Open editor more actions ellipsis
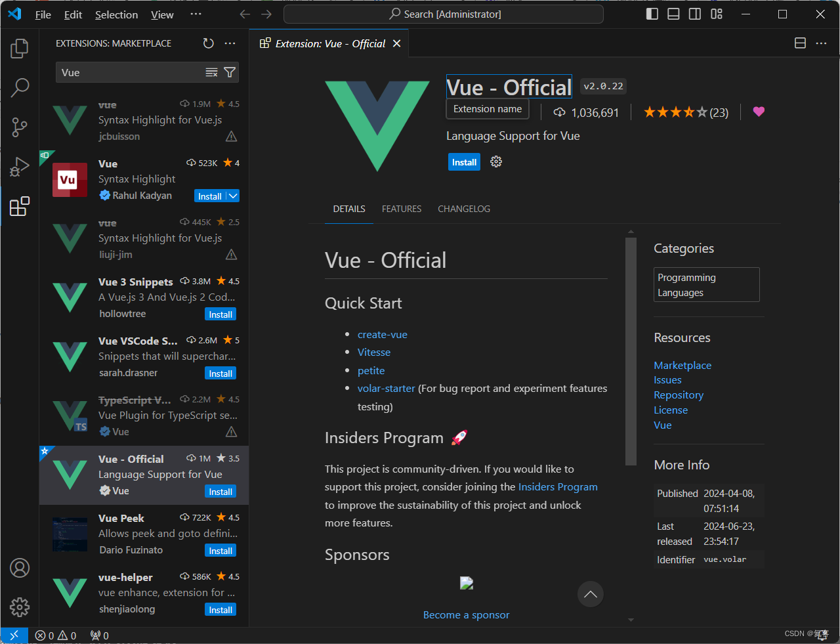The height and width of the screenshot is (644, 840). pyautogui.click(x=821, y=43)
